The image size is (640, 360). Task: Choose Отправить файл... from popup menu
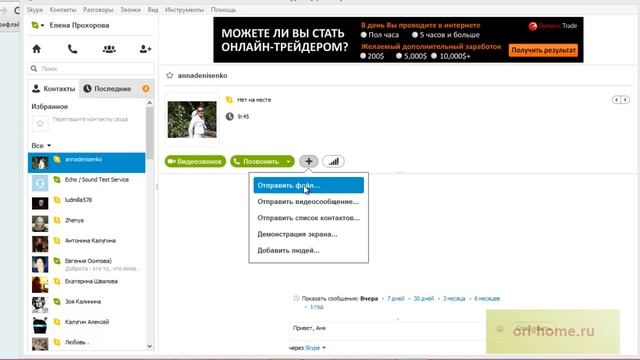click(x=309, y=185)
